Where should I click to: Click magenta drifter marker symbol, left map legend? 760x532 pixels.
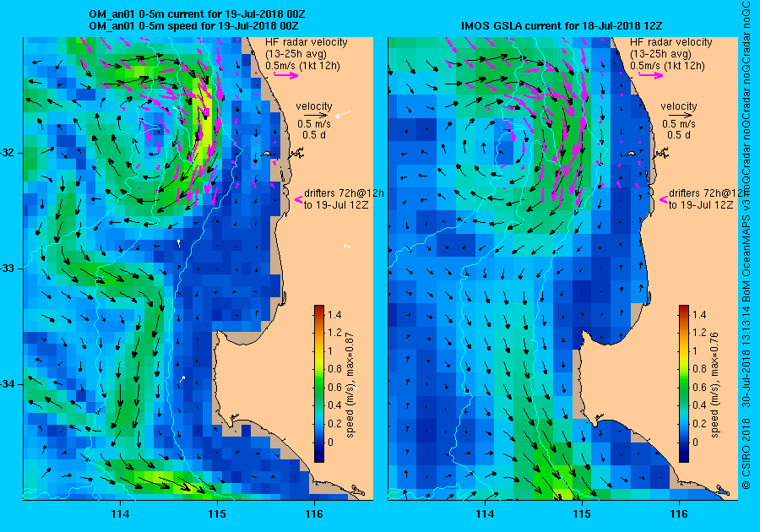click(299, 199)
